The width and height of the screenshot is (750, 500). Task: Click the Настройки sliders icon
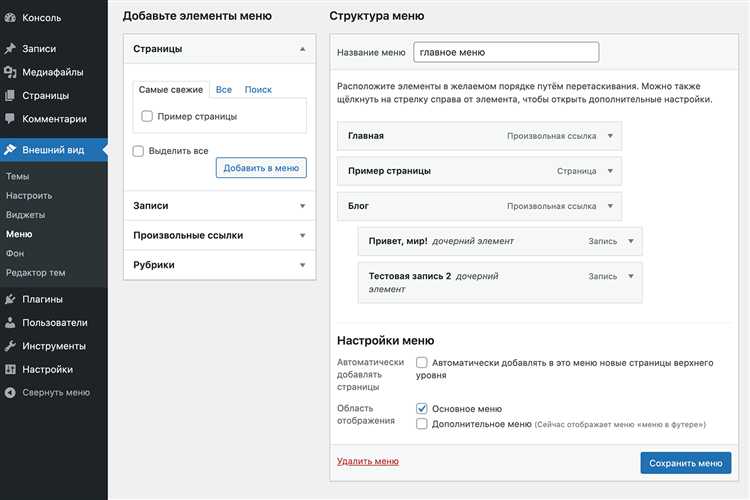point(10,369)
